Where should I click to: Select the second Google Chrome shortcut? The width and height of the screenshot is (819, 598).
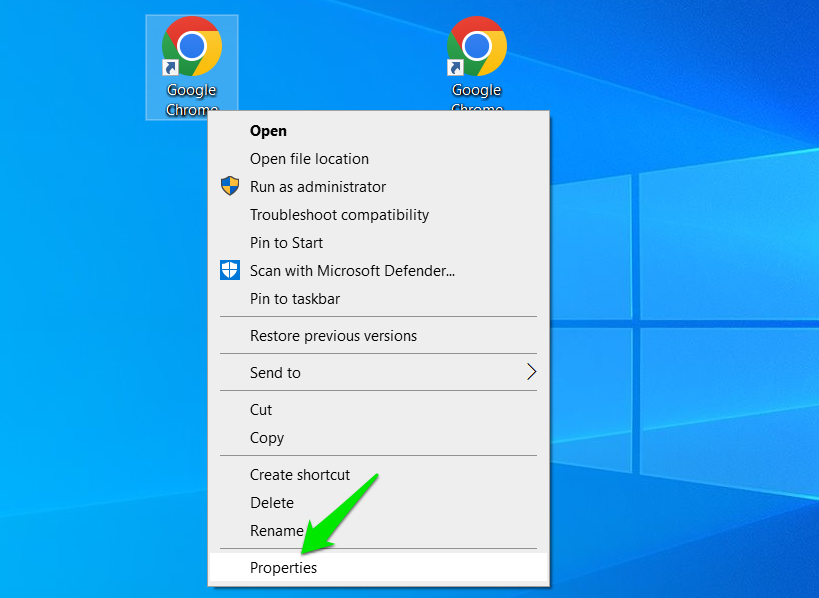477,47
